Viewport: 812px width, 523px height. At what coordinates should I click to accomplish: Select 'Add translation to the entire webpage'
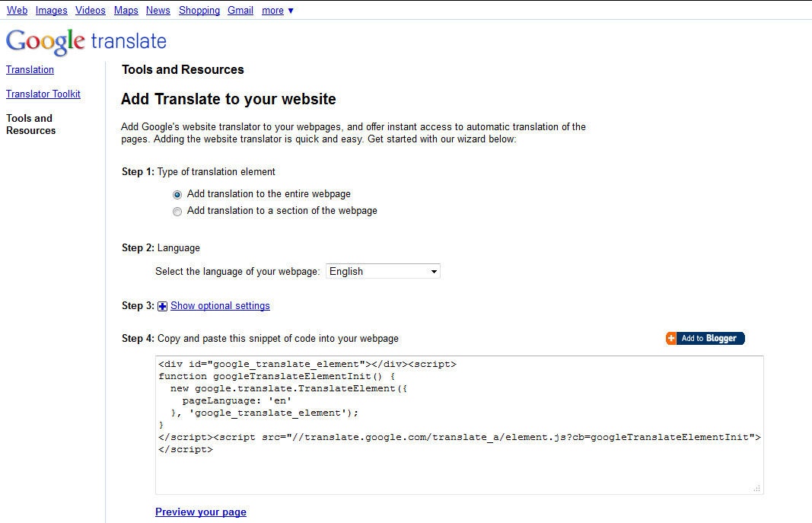coord(177,194)
